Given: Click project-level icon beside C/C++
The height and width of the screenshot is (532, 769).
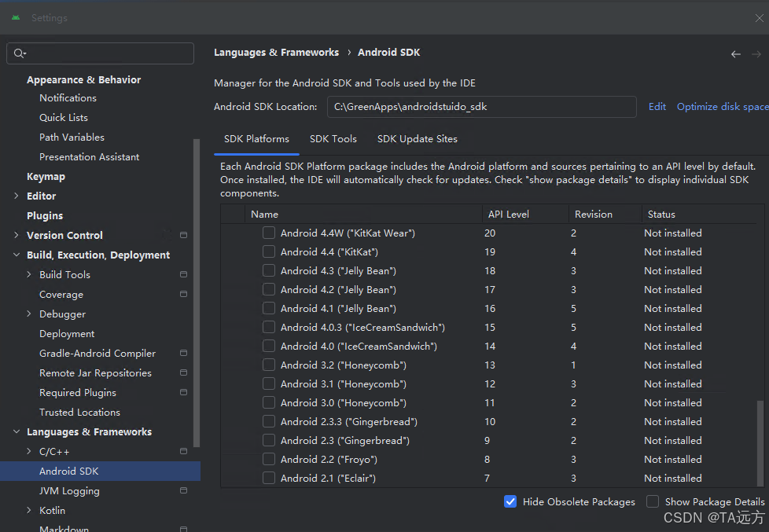Looking at the screenshot, I should point(183,451).
